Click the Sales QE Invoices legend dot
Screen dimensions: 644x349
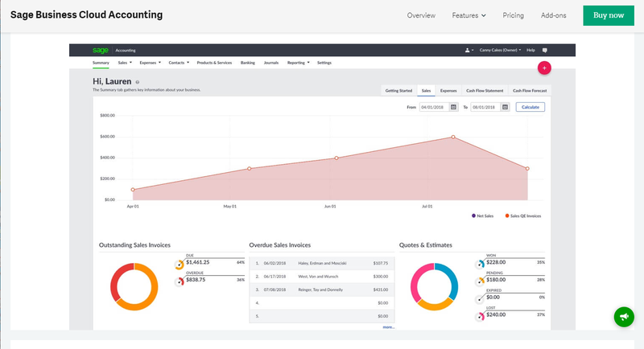pos(507,216)
